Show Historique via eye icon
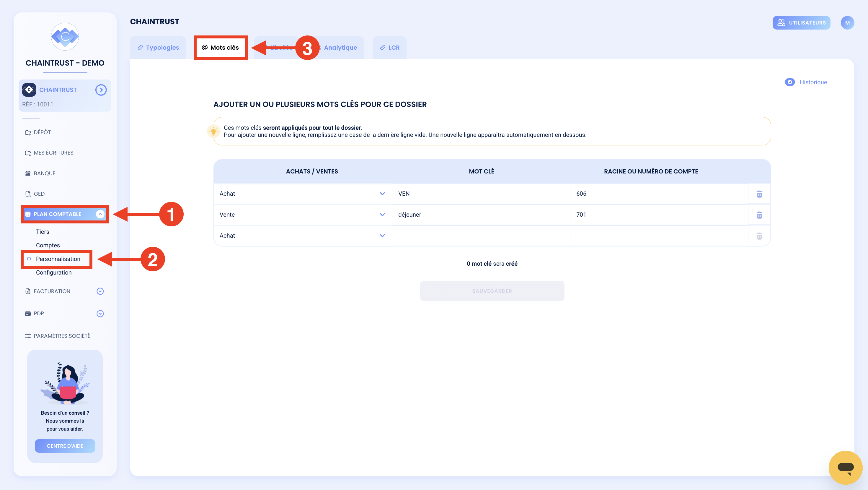This screenshot has height=490, width=868. point(789,82)
